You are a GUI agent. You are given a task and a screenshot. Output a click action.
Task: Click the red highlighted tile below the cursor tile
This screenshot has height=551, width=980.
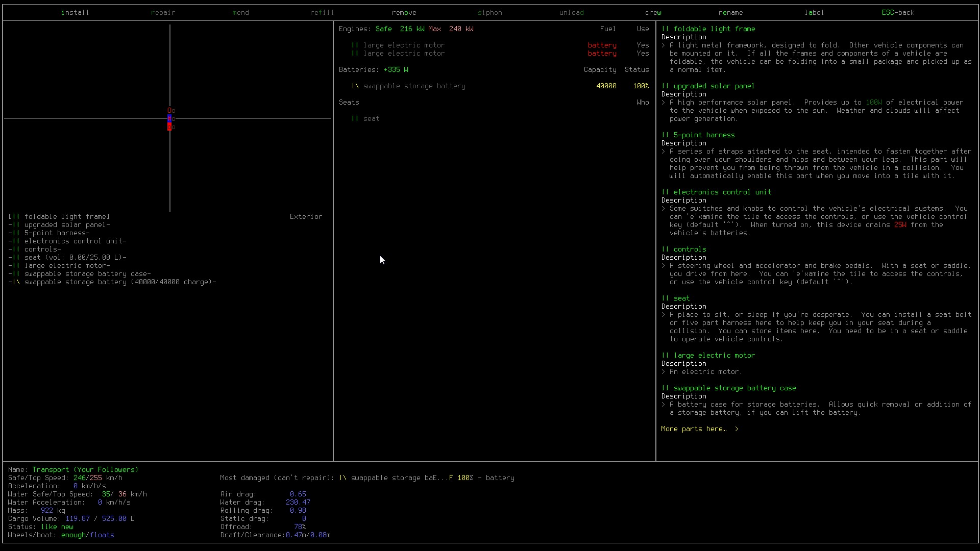point(169,127)
